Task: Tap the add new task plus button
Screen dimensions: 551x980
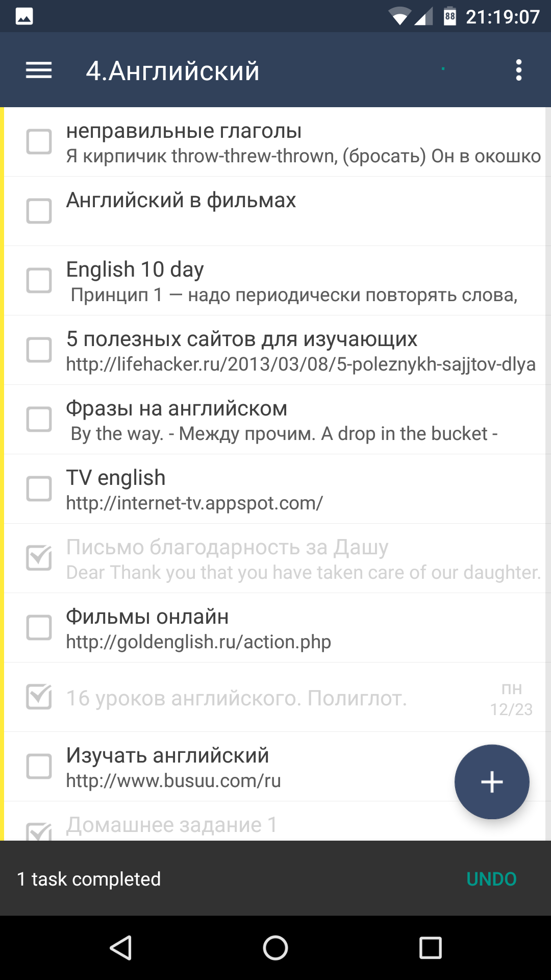Action: pos(492,781)
